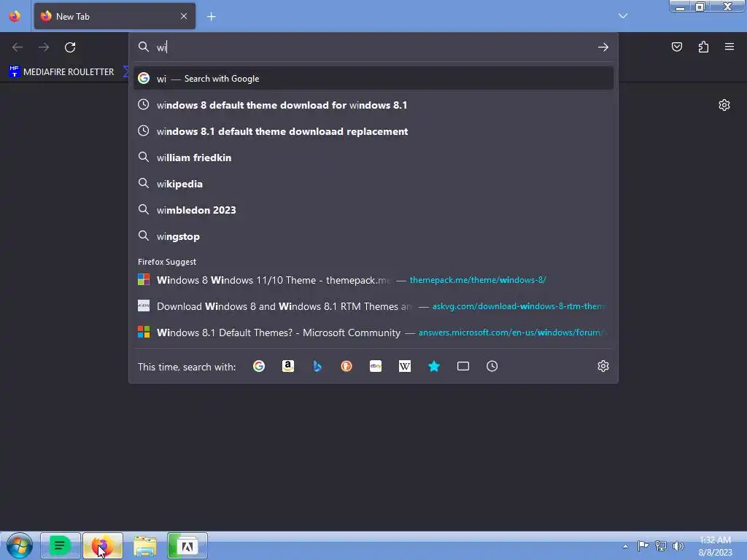Show hidden system tray icons

tap(625, 546)
